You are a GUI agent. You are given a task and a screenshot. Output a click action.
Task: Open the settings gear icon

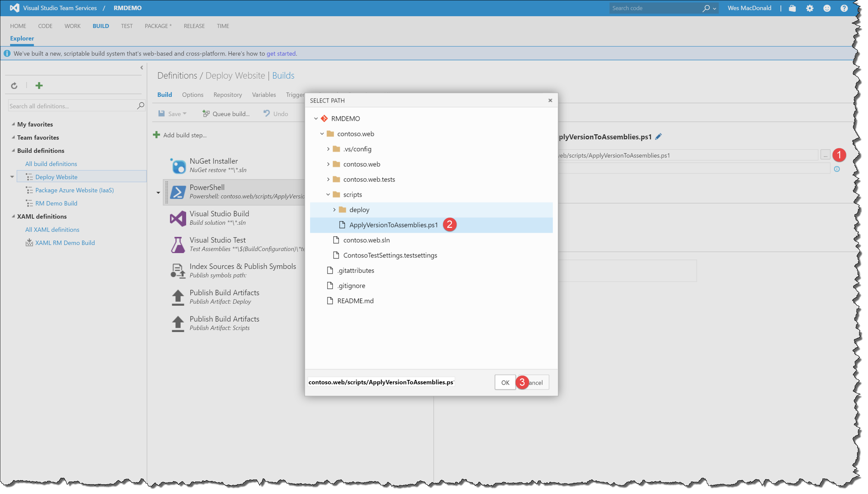(x=810, y=8)
